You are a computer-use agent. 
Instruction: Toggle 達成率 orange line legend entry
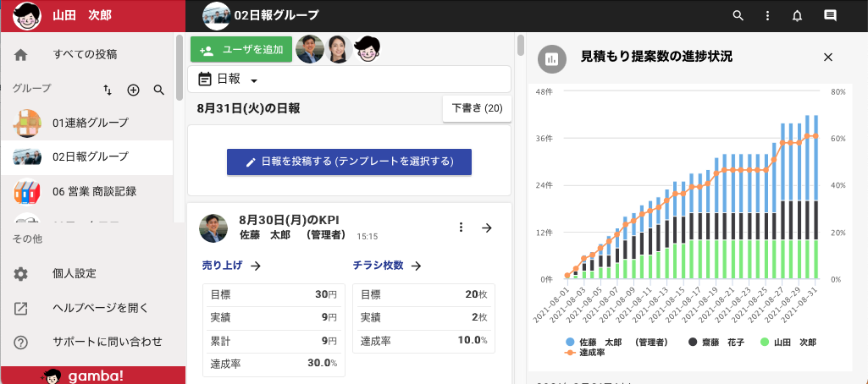584,352
